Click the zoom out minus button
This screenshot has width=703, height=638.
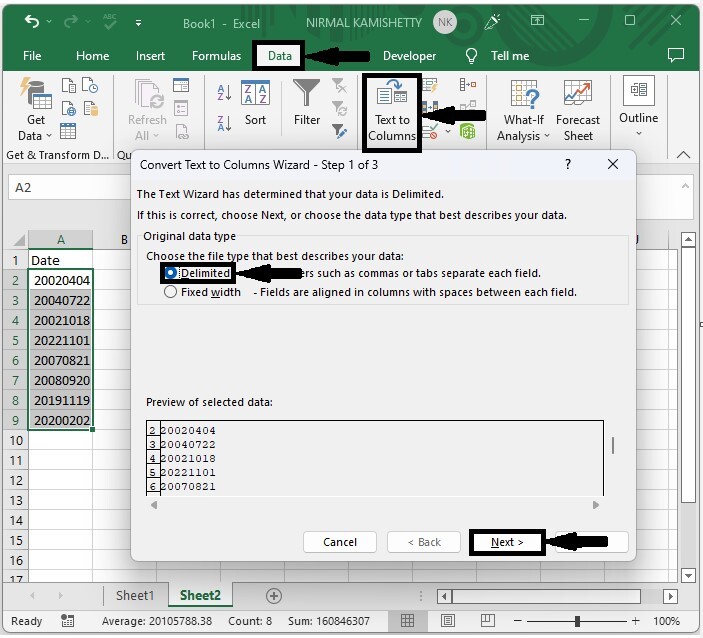pyautogui.click(x=517, y=621)
